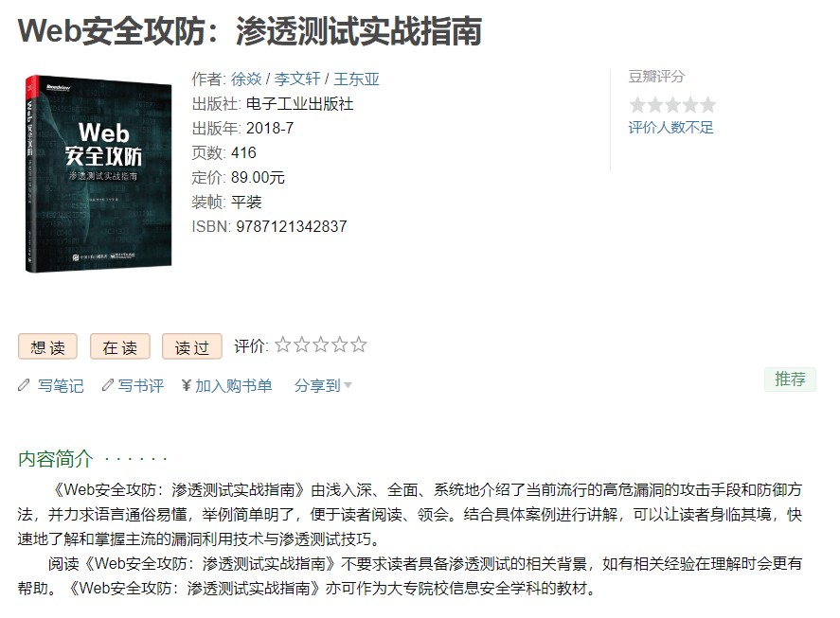
Task: Expand the 分享到 dropdown arrow
Action: click(348, 385)
